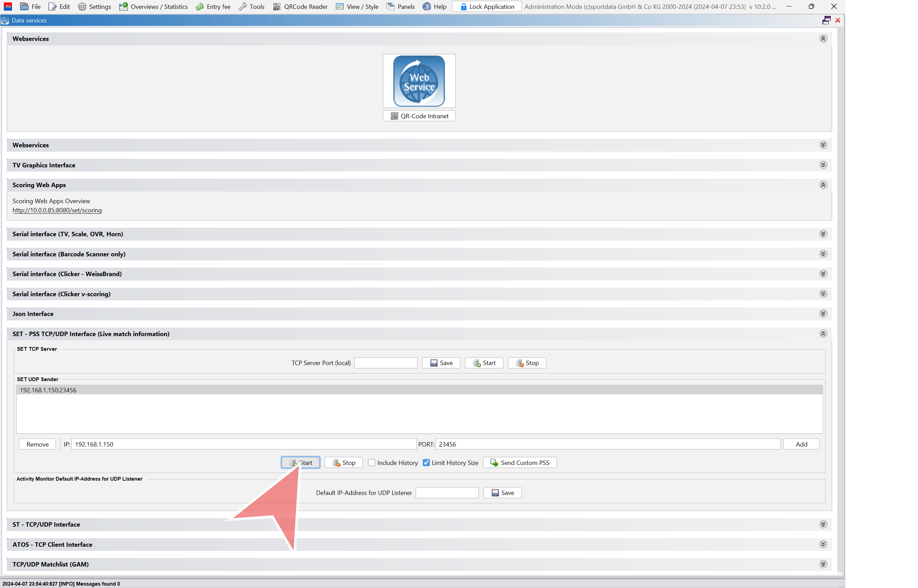The image size is (918, 588).
Task: Expand the Json Interface section
Action: tap(823, 314)
